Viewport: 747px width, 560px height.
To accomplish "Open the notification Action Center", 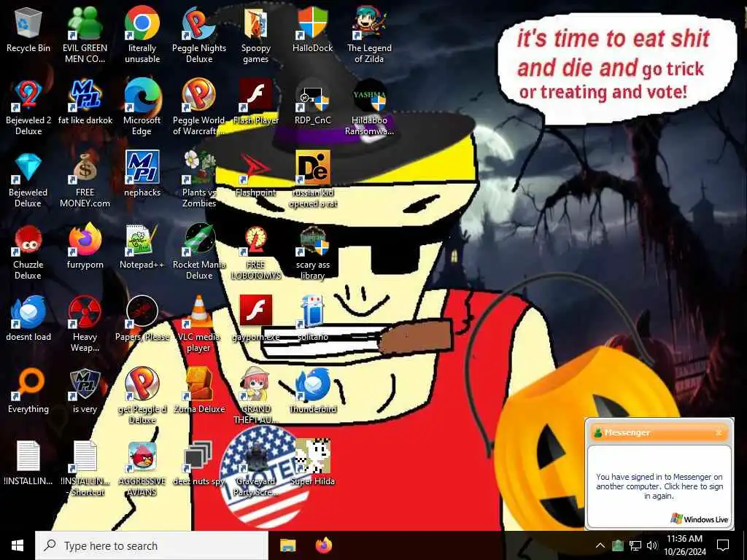I will click(723, 545).
